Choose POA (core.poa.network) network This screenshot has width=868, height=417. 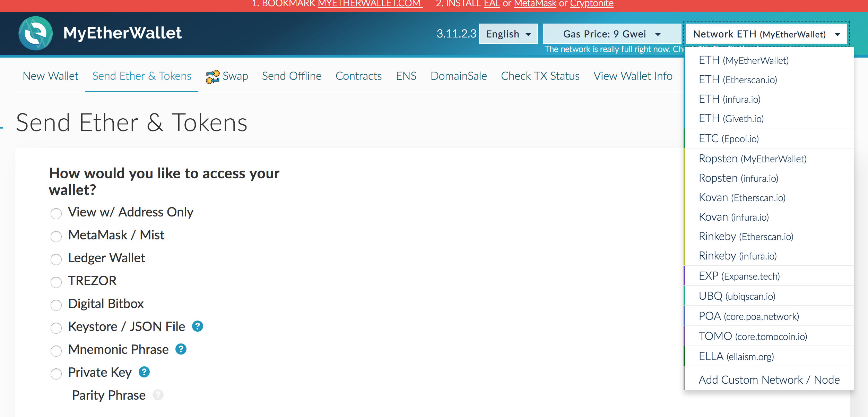point(769,316)
